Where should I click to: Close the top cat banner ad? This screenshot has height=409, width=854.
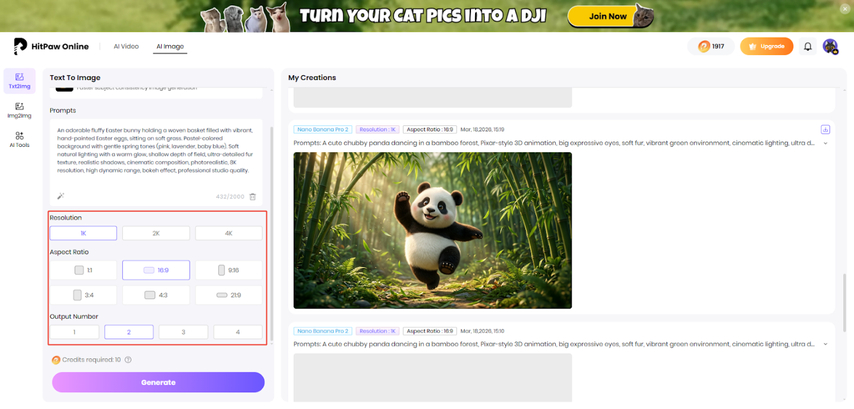tap(844, 9)
